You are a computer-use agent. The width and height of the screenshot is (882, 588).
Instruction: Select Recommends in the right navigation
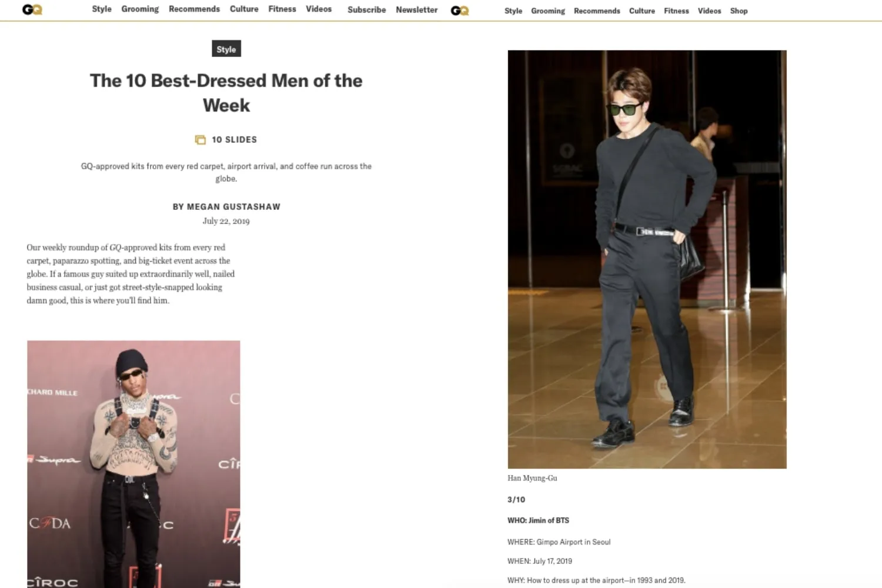tap(597, 11)
